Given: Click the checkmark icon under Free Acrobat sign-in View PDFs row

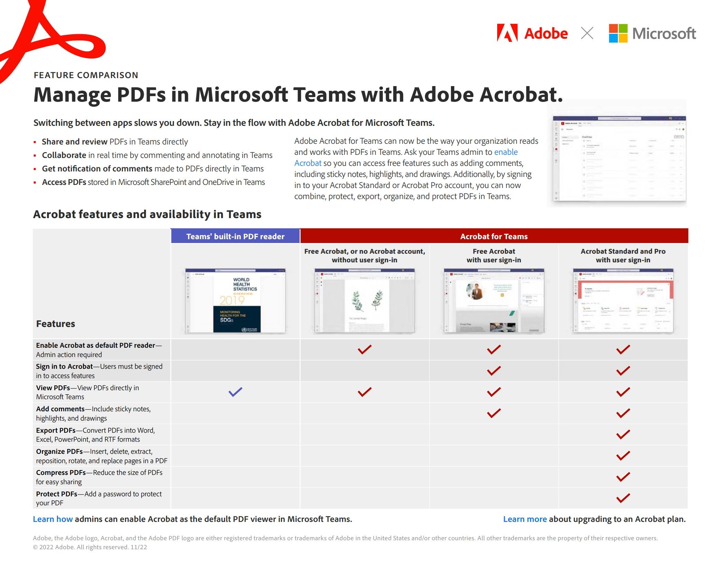Looking at the screenshot, I should [x=494, y=391].
